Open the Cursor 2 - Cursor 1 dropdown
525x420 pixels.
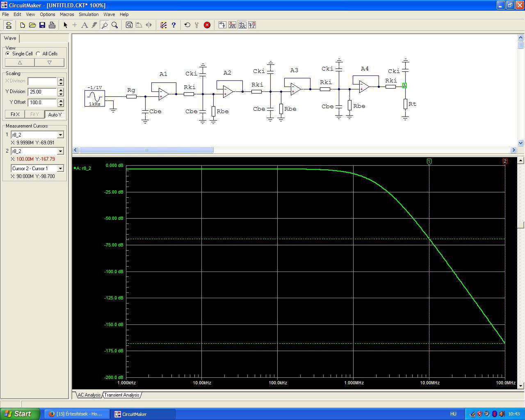click(60, 168)
